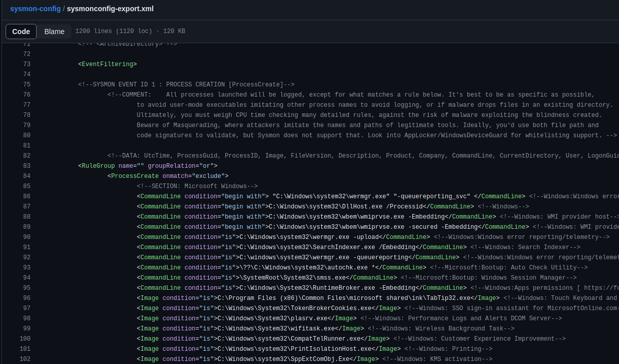
Task: Switch to the Blame view tab
Action: (54, 32)
